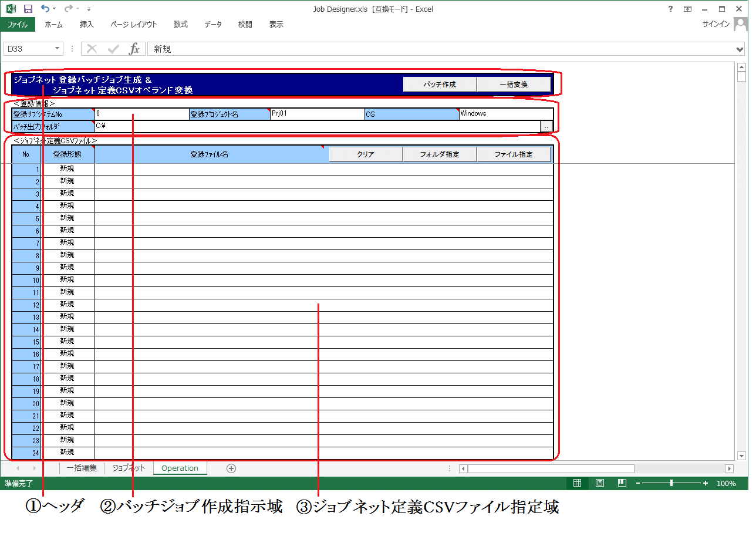This screenshot has width=756, height=533.
Task: Click the バッチ出力フォルダ browse button
Action: pos(546,126)
